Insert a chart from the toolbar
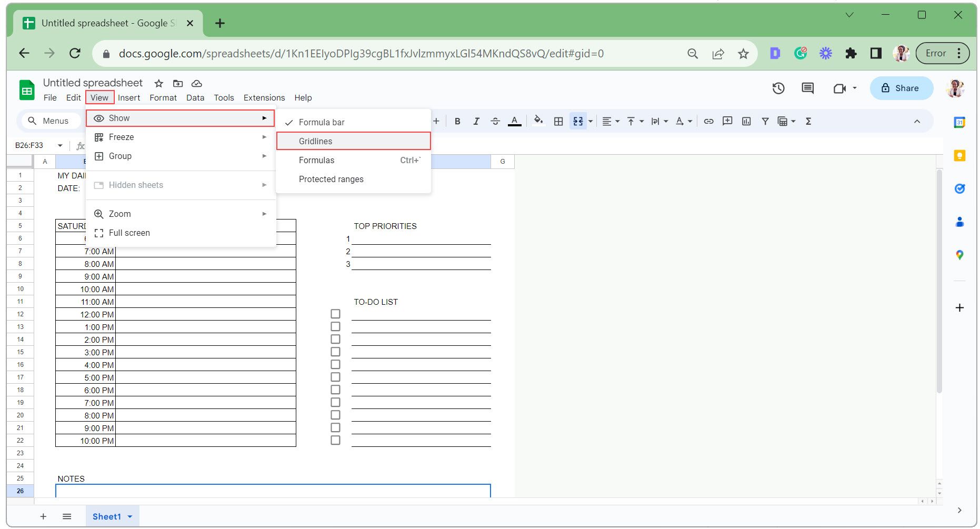The image size is (980, 529). (746, 121)
